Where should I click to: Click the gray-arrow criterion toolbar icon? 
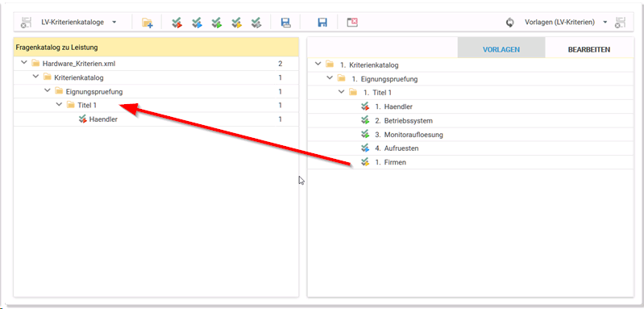click(x=256, y=23)
